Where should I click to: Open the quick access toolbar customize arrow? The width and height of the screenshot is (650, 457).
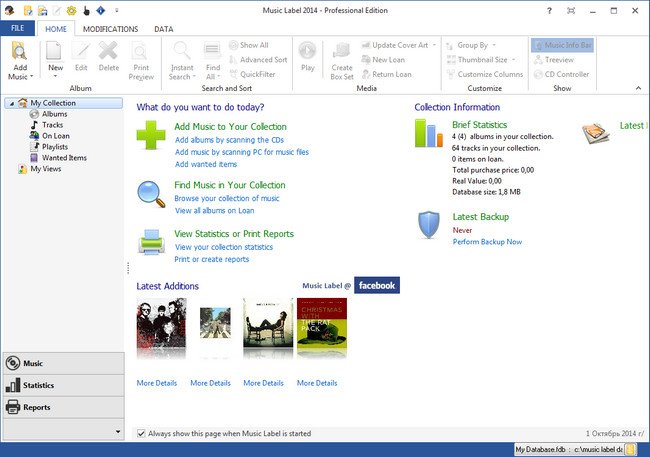(116, 10)
